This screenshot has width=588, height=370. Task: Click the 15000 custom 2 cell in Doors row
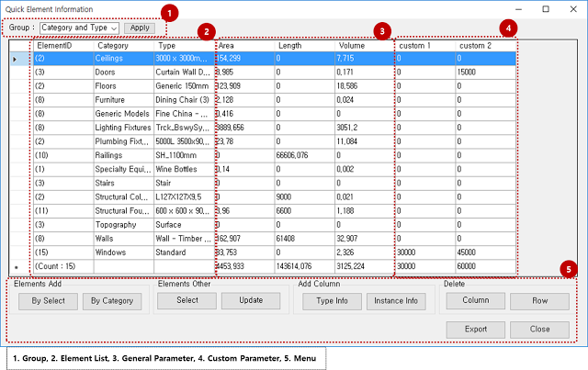(486, 73)
